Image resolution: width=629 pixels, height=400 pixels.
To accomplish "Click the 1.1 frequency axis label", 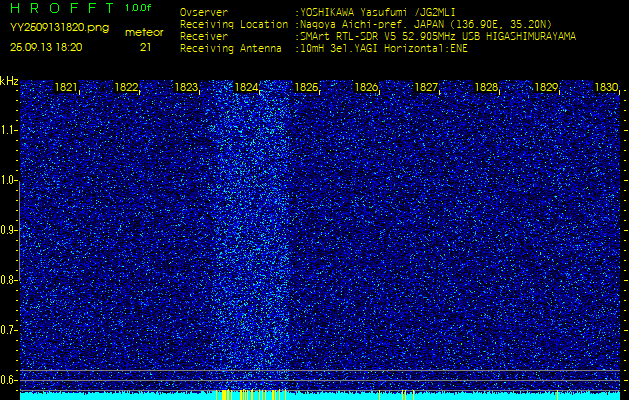I will (8, 130).
